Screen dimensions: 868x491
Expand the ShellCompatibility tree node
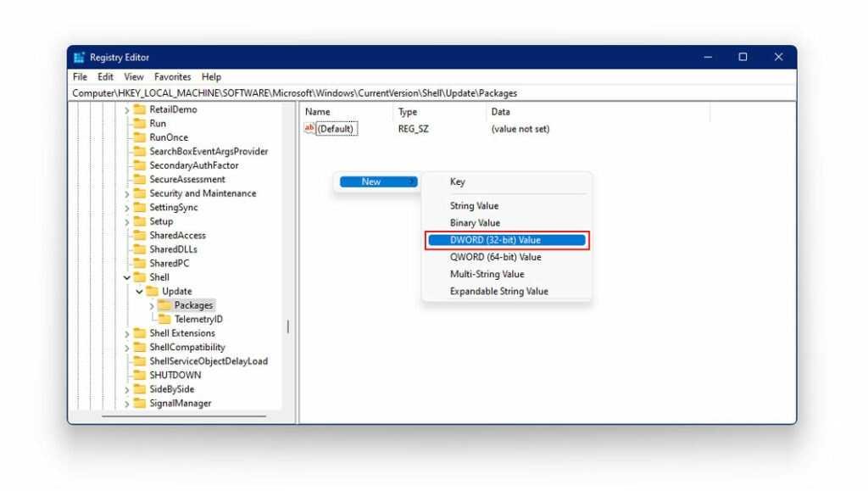[127, 348]
